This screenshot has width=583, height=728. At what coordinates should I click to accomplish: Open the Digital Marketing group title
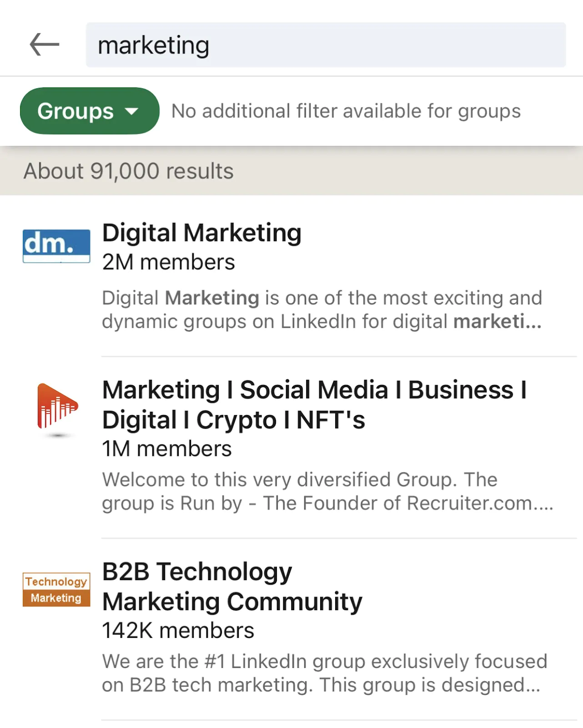(202, 233)
